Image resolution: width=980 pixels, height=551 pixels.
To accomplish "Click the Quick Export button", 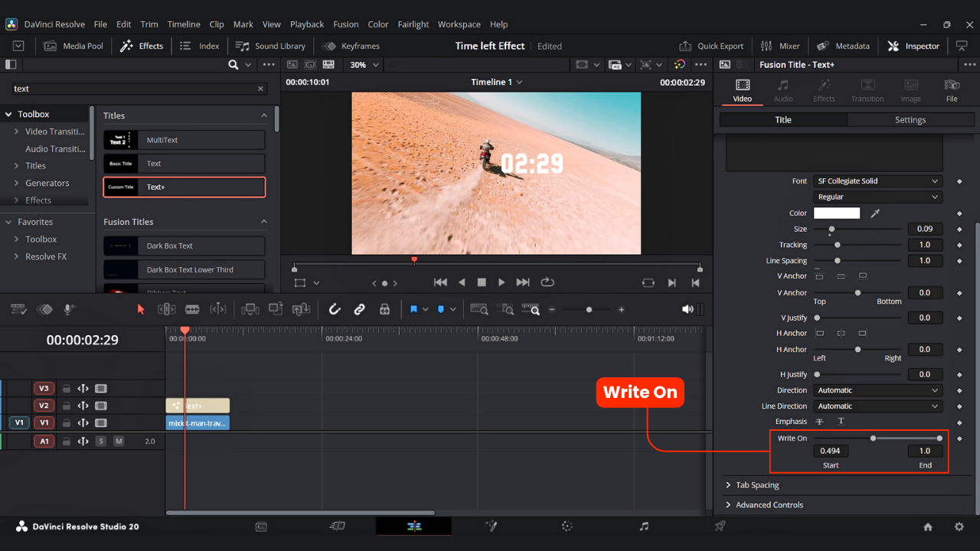I will (x=711, y=46).
